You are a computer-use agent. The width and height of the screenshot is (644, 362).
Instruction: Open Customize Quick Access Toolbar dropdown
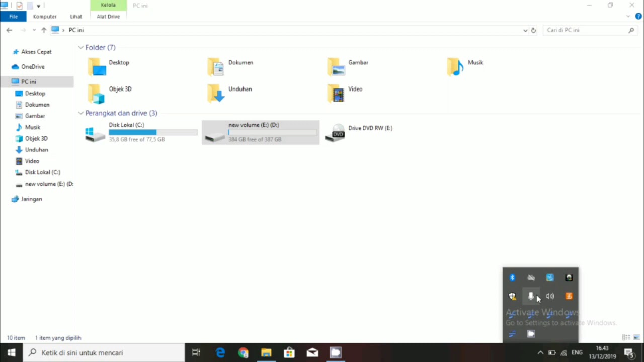click(38, 6)
